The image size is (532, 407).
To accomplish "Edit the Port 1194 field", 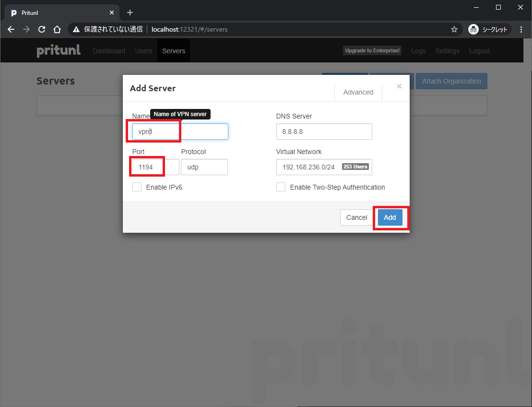I will (x=156, y=167).
